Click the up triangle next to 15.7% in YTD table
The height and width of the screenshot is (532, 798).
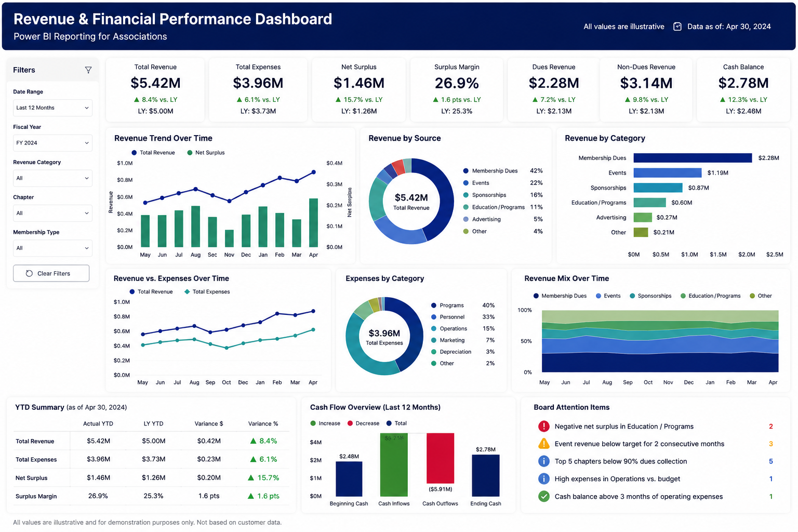[251, 477]
